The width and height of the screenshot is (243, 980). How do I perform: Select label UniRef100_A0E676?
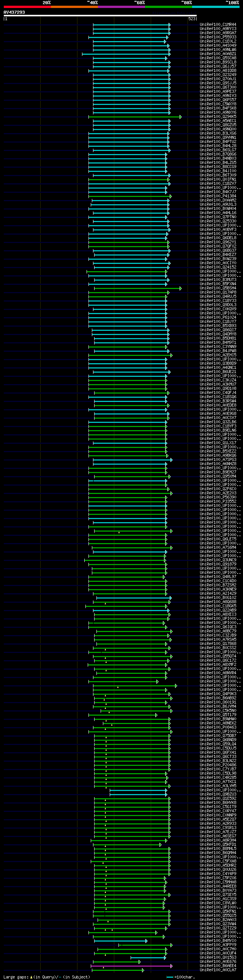coord(218,962)
